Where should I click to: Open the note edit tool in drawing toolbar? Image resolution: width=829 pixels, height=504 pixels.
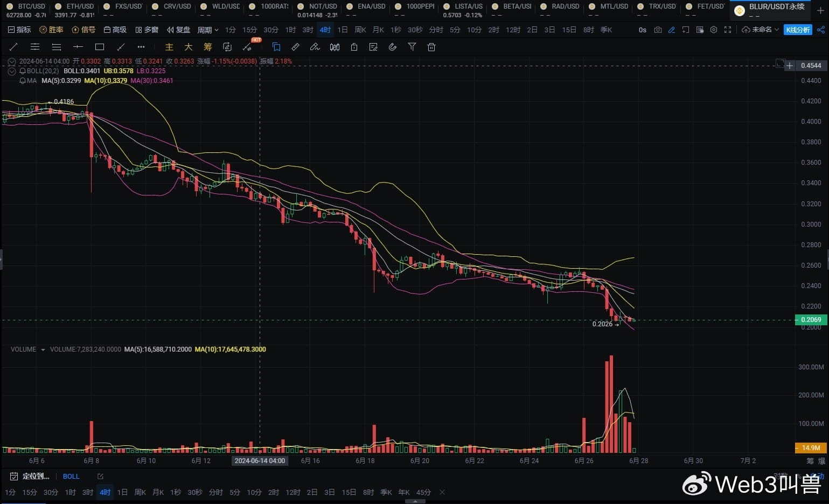pyautogui.click(x=373, y=47)
